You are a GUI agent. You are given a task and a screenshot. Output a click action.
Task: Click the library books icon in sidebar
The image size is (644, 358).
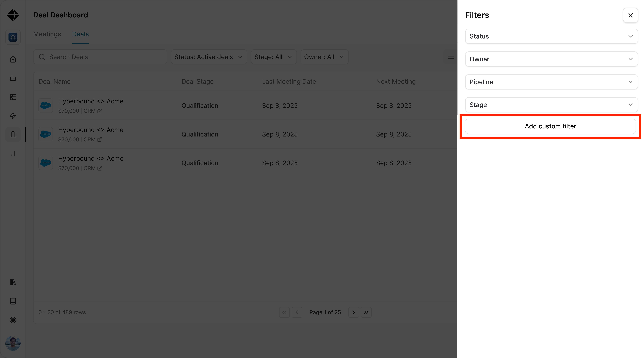click(13, 282)
